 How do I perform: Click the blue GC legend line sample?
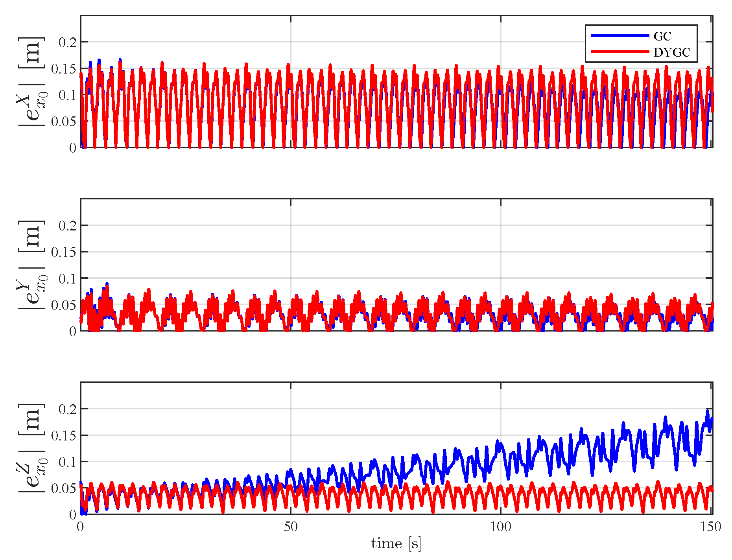[620, 36]
